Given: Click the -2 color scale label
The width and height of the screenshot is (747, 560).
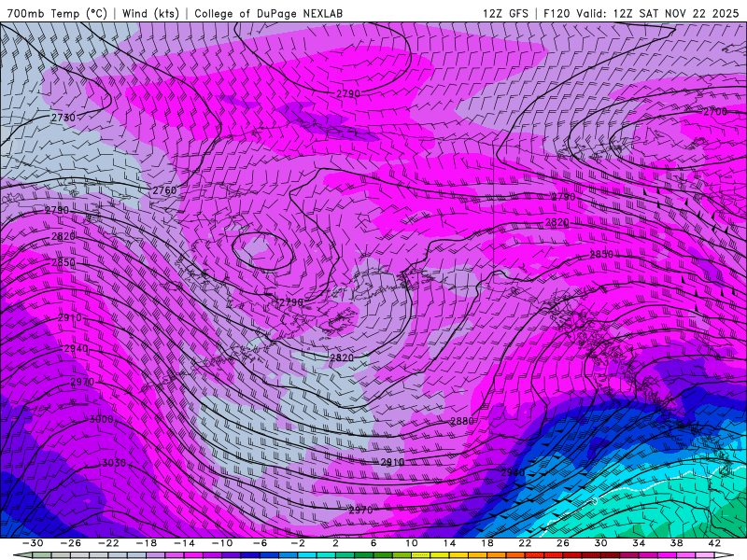Looking at the screenshot, I should (x=298, y=543).
